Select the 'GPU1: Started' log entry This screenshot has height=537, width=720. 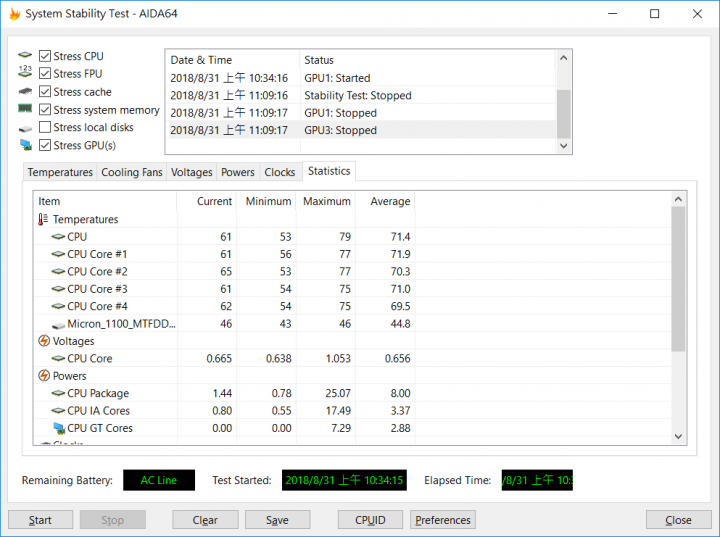(x=361, y=78)
